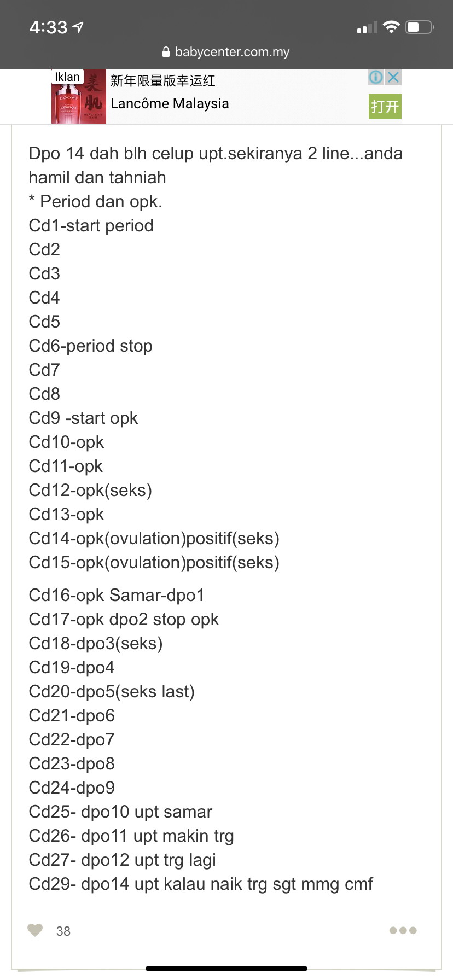
Task: Tap the Lancôme Malaysia ad title
Action: tap(170, 103)
